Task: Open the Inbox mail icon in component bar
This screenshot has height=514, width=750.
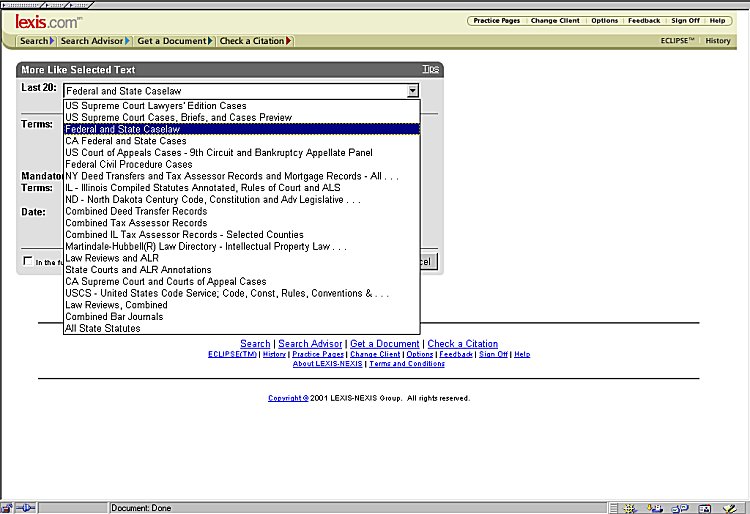Action: [655, 508]
